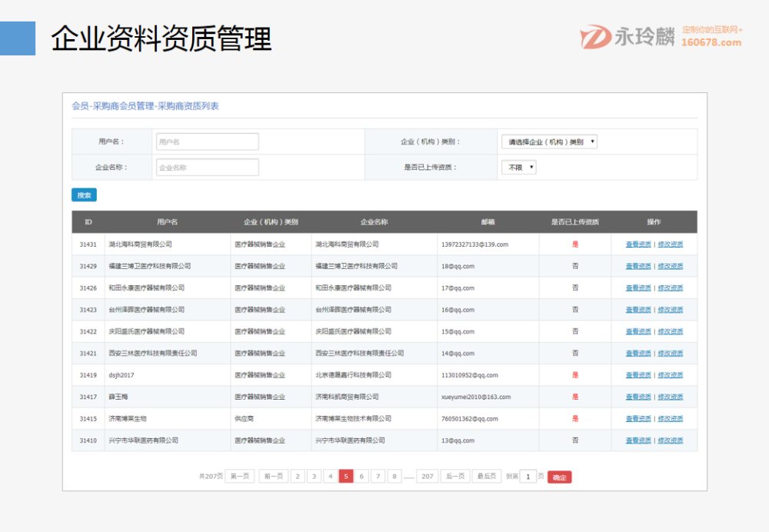Click the 搜索 search button

(x=84, y=195)
